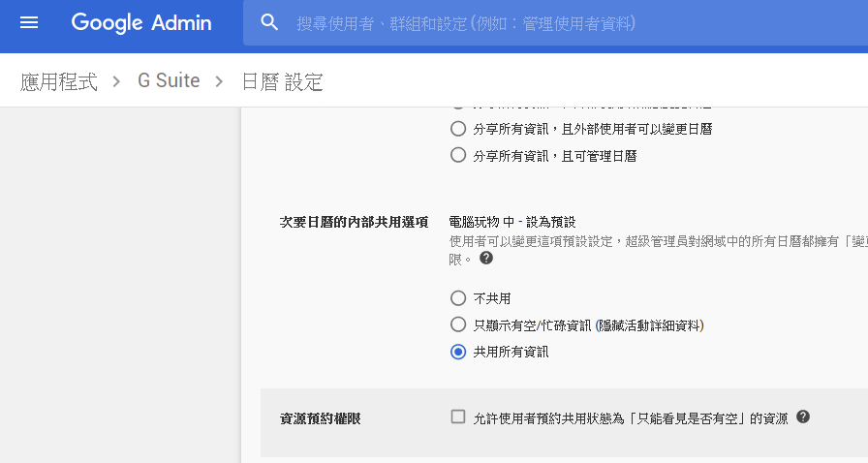Select 分享所有資訊，且可管理日曆 option
Viewport: 868px width, 463px height.
tap(458, 155)
